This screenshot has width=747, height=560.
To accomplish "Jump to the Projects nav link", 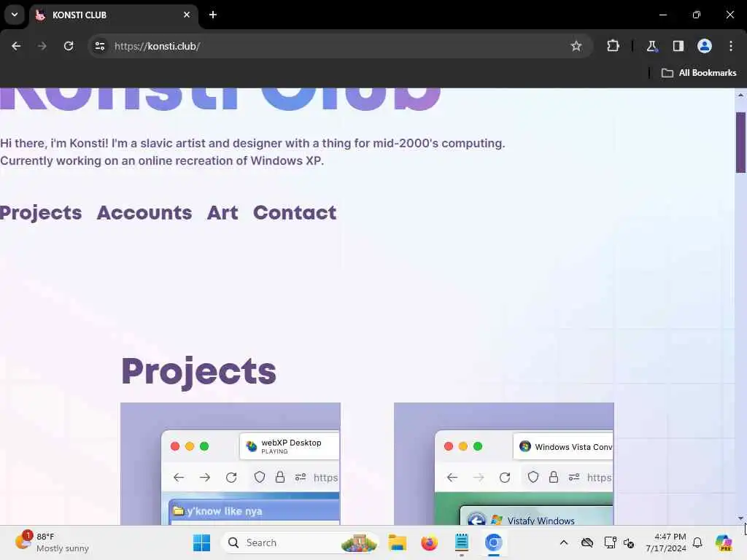I will click(x=41, y=213).
